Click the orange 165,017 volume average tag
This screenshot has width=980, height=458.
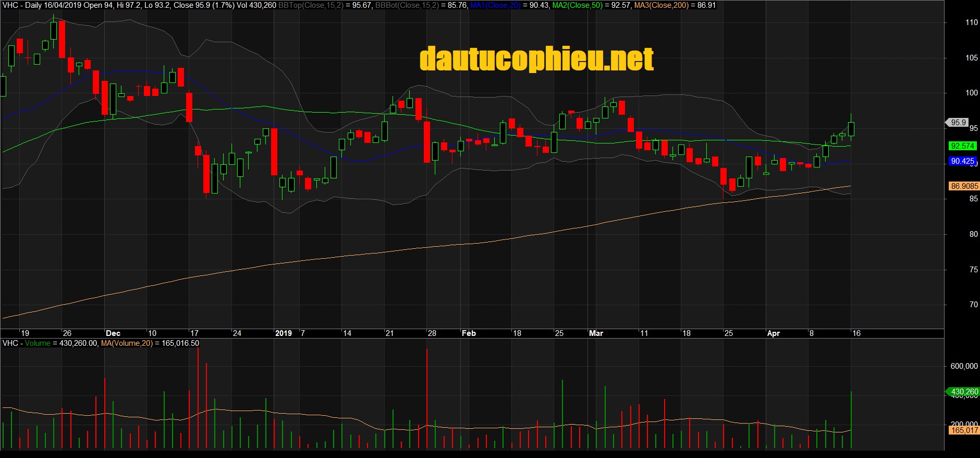pyautogui.click(x=964, y=430)
